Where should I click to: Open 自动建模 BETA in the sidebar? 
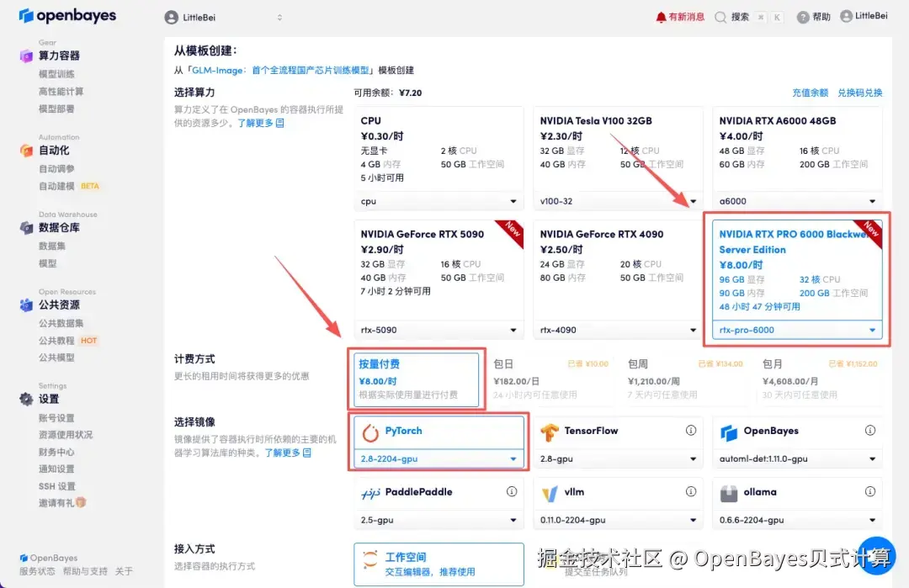(x=68, y=186)
